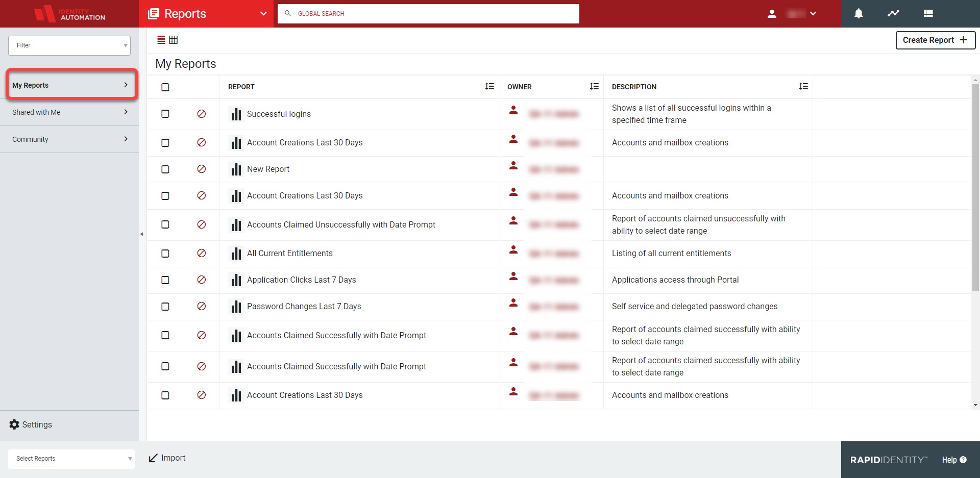Image resolution: width=980 pixels, height=478 pixels.
Task: Click the activity trend line icon
Action: pyautogui.click(x=893, y=14)
